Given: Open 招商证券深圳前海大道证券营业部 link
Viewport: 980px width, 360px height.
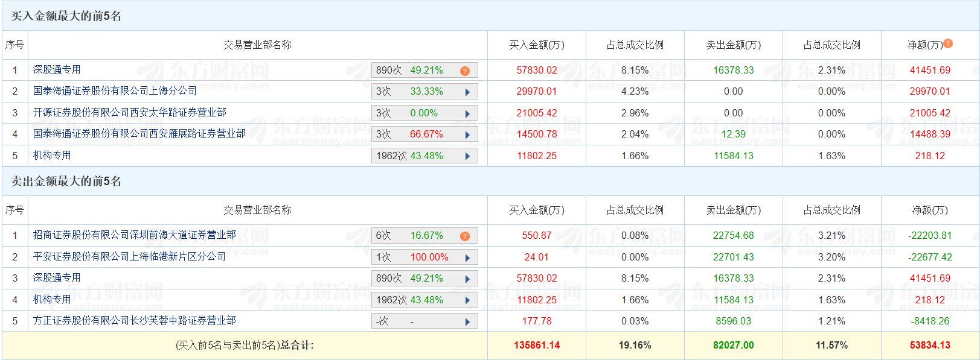Looking at the screenshot, I should pos(134,235).
